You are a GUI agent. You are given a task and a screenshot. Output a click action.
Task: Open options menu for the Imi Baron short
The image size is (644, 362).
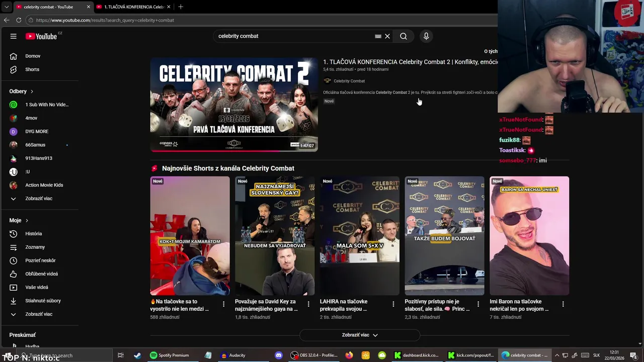coord(563,304)
